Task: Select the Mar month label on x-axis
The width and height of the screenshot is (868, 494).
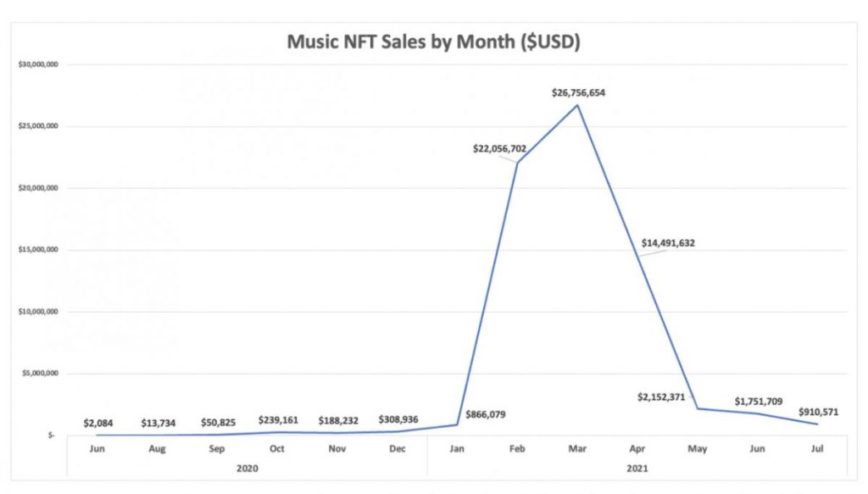Action: coord(578,447)
